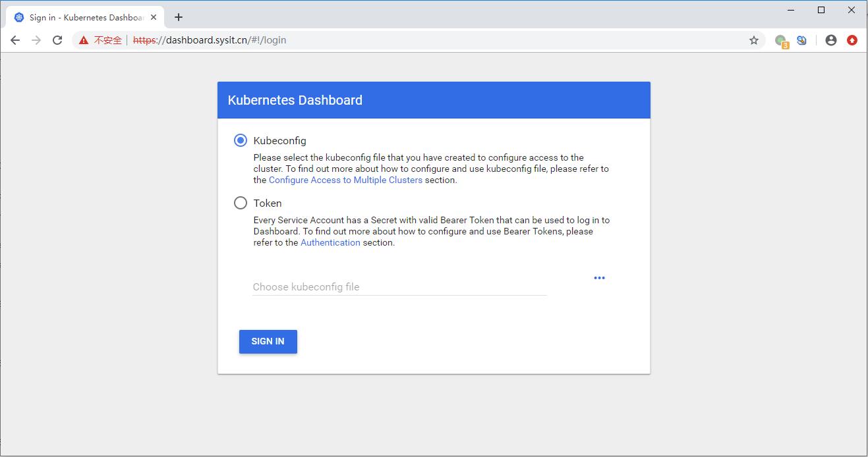Open the Configure Access to Multiple Clusters link
This screenshot has height=457, width=868.
point(345,179)
